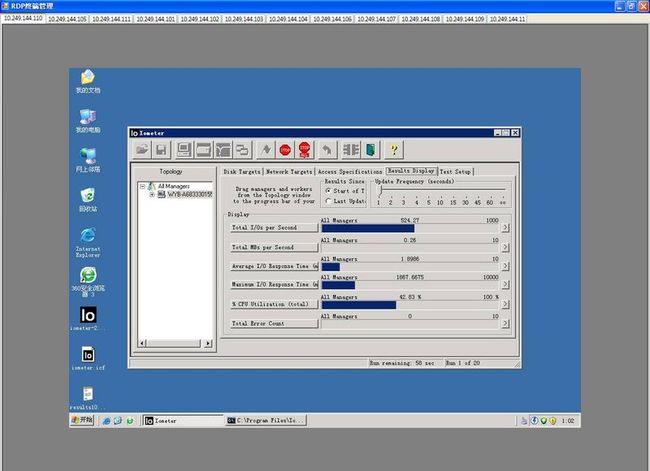
Task: Click Iometer taskbar button
Action: coord(183,421)
